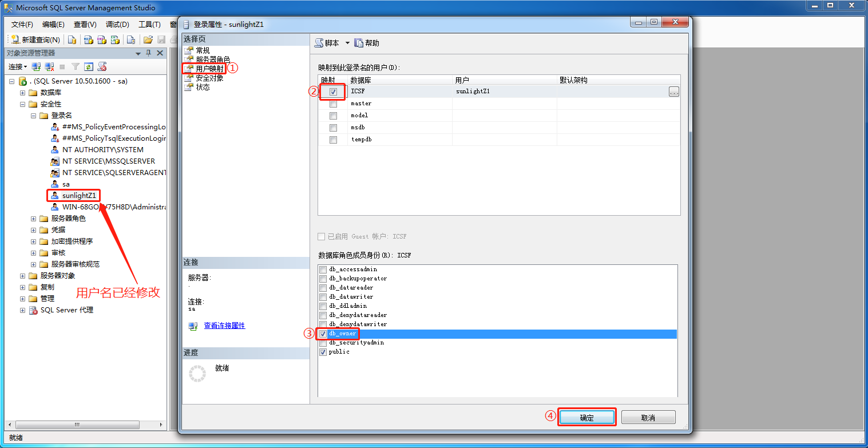868x448 pixels.
Task: Click the view connection properties icon
Action: point(193,326)
